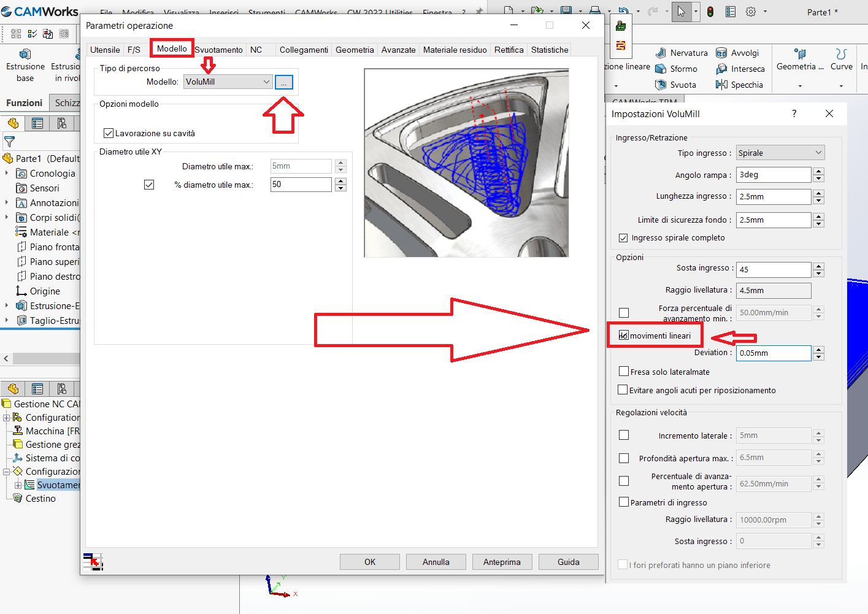Click the Anteprima button
This screenshot has width=868, height=614.
pyautogui.click(x=502, y=562)
